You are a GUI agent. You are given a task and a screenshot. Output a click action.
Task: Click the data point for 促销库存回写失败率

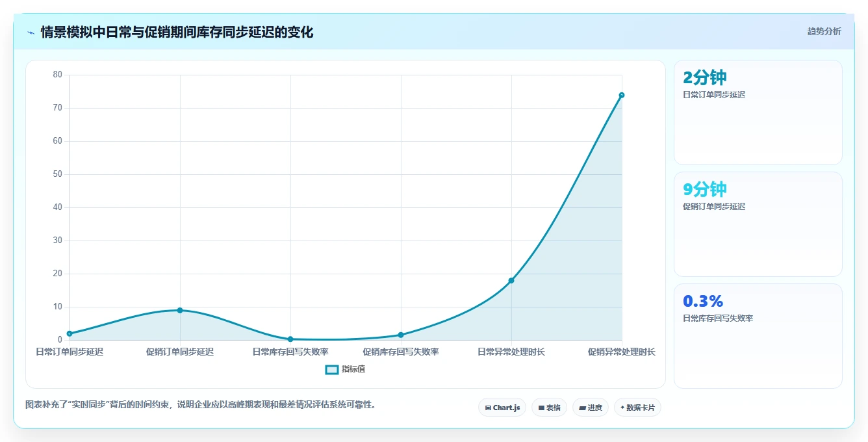pos(401,335)
